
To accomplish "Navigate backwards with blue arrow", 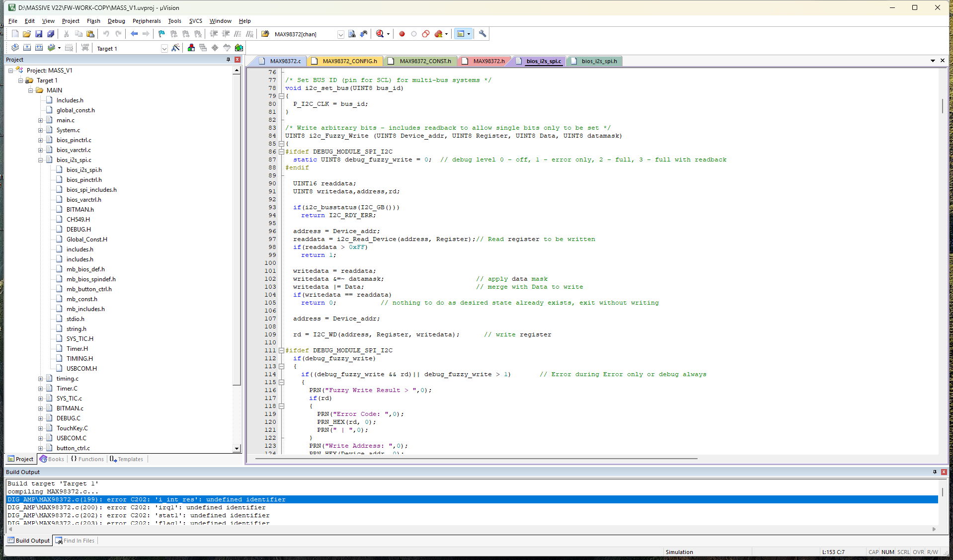I will coord(134,34).
